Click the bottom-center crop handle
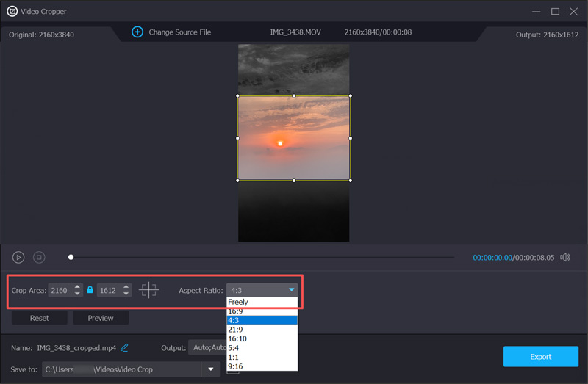The image size is (588, 384). tap(294, 181)
